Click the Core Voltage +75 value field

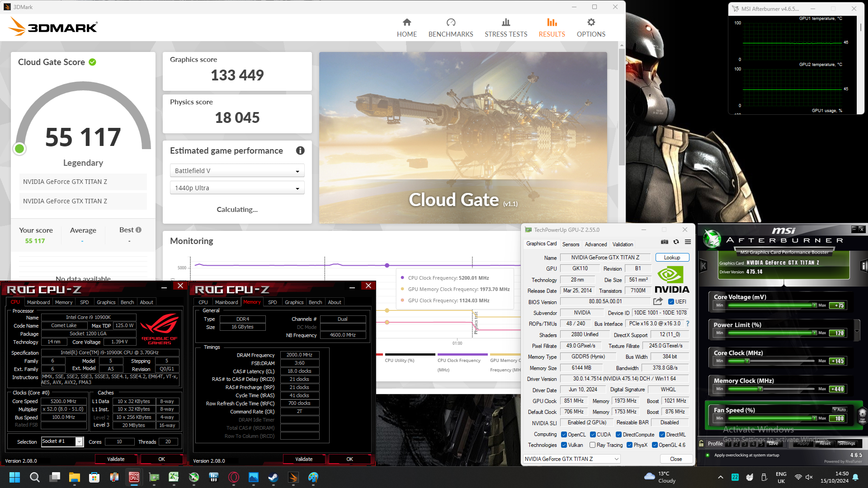coord(838,305)
